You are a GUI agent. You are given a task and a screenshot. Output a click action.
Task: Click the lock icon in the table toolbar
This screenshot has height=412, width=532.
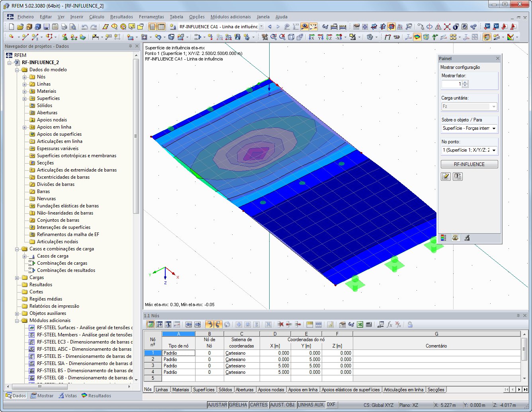[x=410, y=324]
